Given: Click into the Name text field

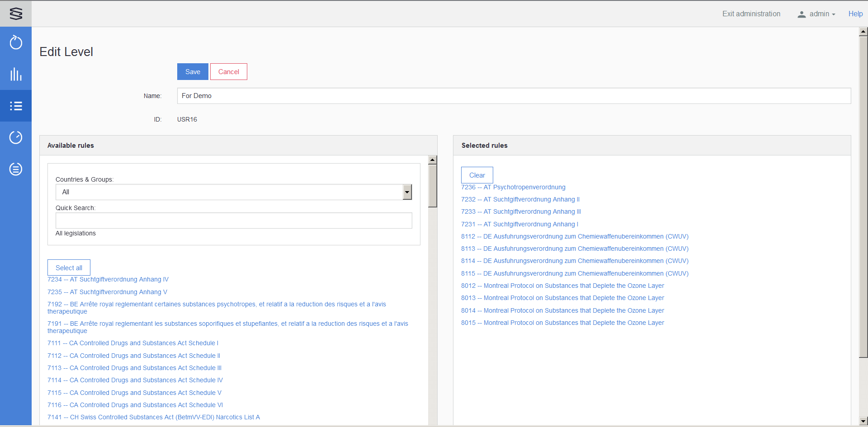Looking at the screenshot, I should pos(514,96).
